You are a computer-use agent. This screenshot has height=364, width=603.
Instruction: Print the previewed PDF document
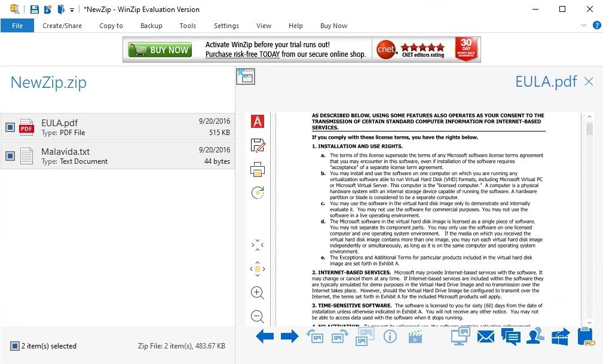[258, 169]
